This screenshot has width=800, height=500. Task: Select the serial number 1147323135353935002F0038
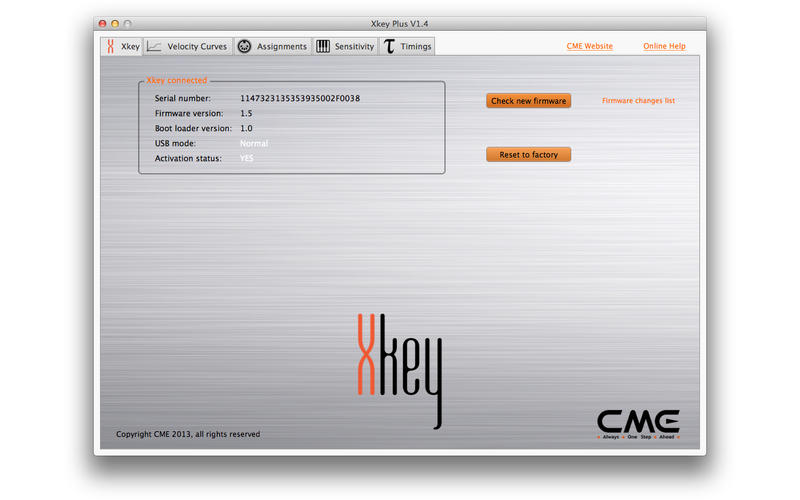point(300,98)
